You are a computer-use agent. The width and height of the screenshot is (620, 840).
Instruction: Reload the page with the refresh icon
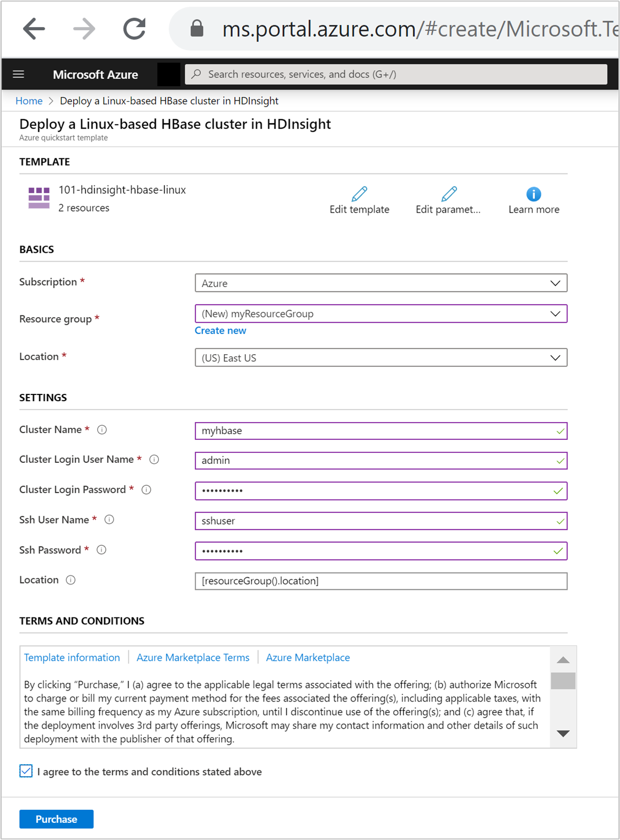134,29
